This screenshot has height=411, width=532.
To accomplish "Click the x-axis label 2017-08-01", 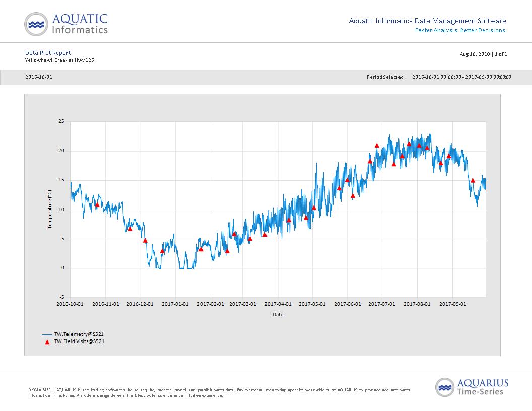I will click(x=417, y=304).
